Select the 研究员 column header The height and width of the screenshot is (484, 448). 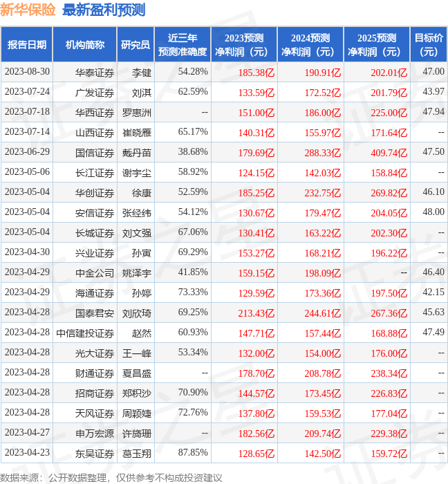click(136, 45)
